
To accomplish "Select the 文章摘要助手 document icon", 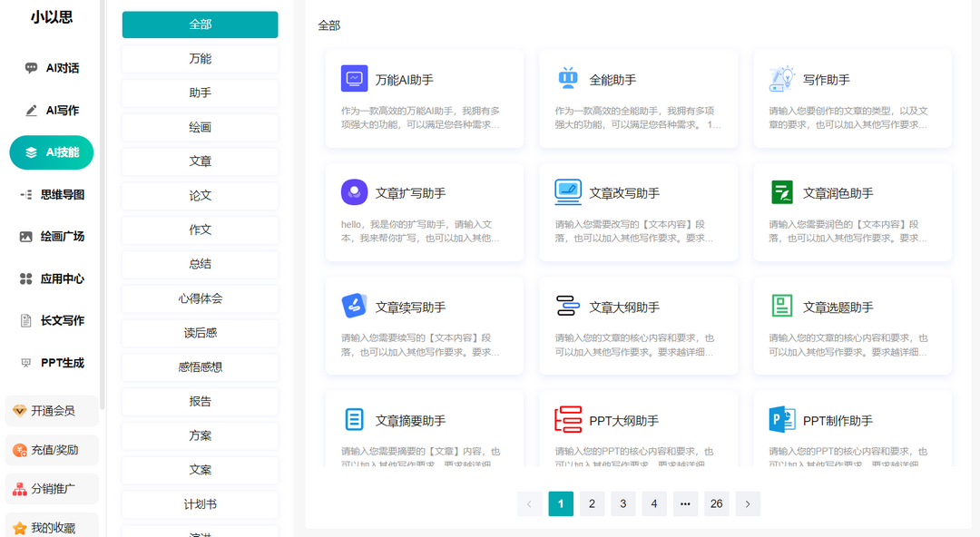I will (354, 420).
